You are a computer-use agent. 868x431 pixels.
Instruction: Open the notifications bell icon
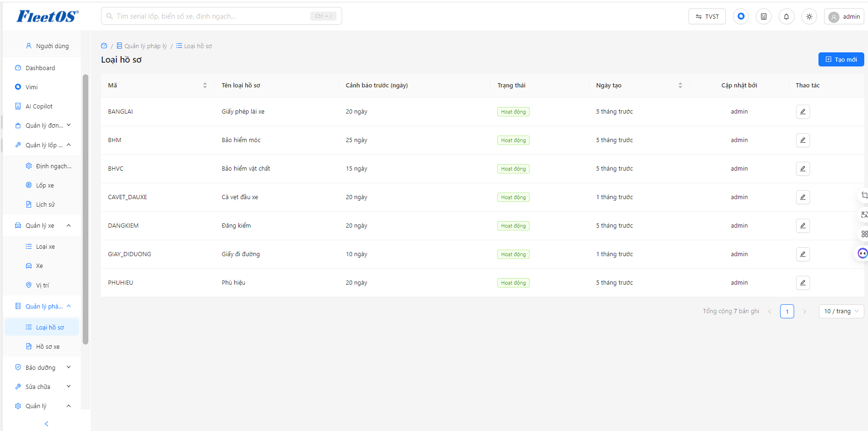click(786, 16)
